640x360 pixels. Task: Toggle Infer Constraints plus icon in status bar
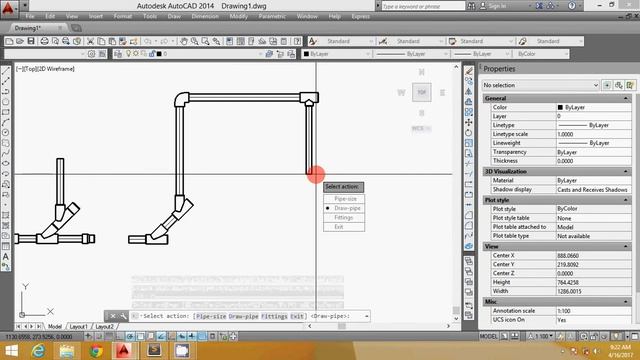tap(89, 336)
